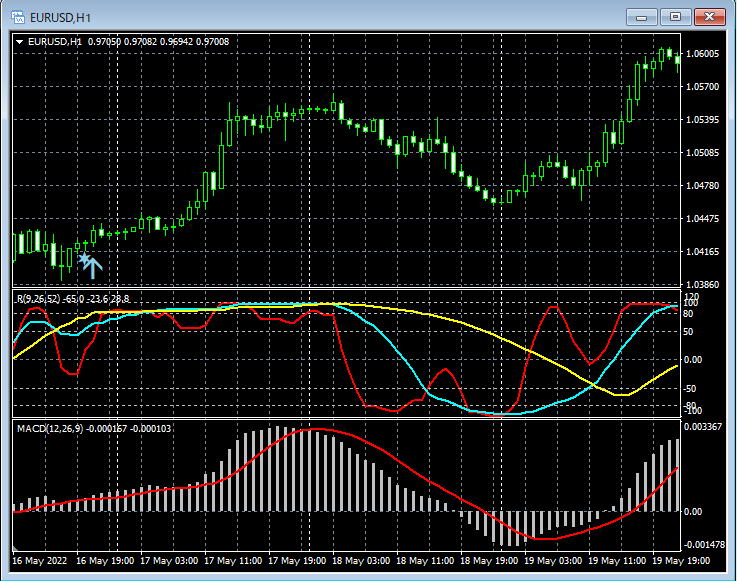Image resolution: width=738 pixels, height=581 pixels.
Task: Click the 17 May 03:00 time label
Action: 169,561
